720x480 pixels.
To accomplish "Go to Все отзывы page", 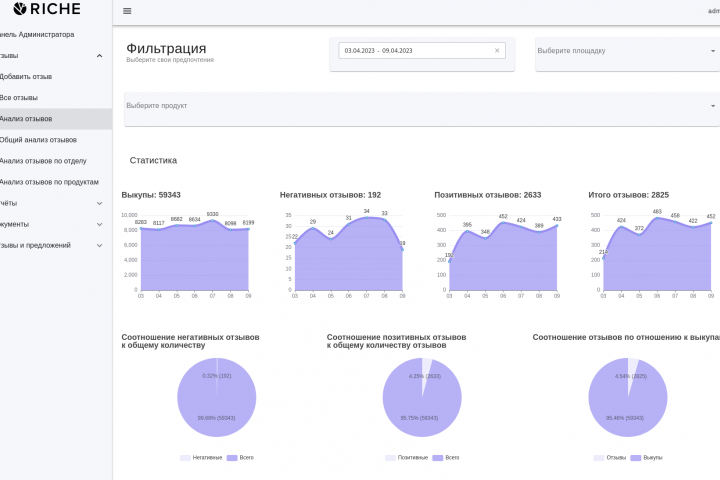I will pyautogui.click(x=20, y=97).
